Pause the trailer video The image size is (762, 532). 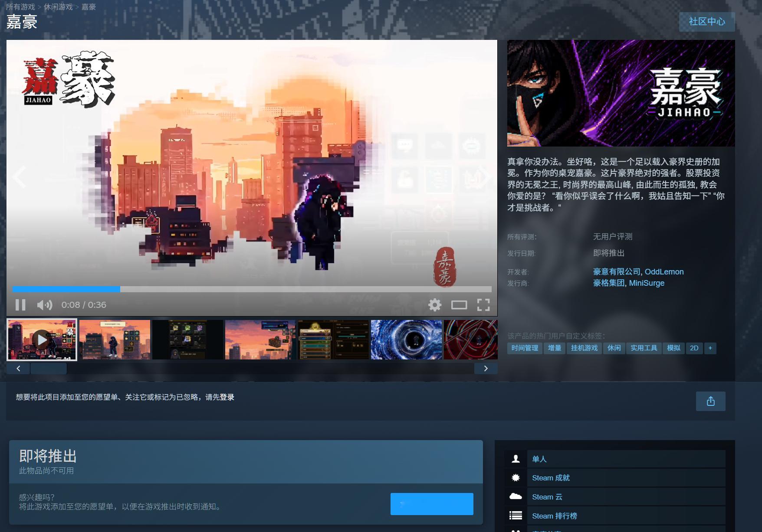(x=20, y=305)
